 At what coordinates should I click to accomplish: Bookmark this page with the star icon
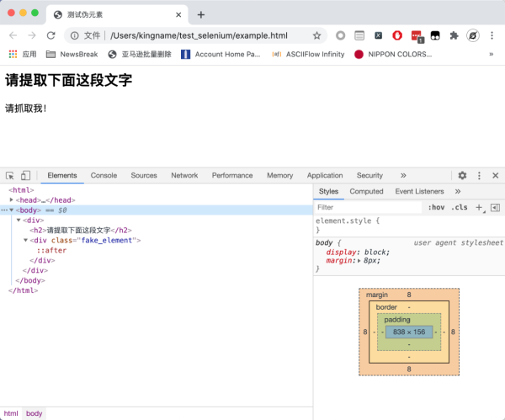coord(316,35)
